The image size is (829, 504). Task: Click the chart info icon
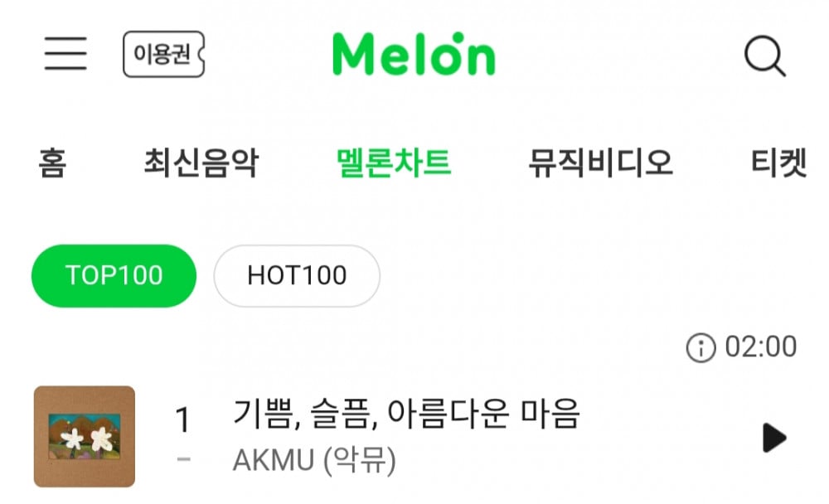pyautogui.click(x=701, y=347)
